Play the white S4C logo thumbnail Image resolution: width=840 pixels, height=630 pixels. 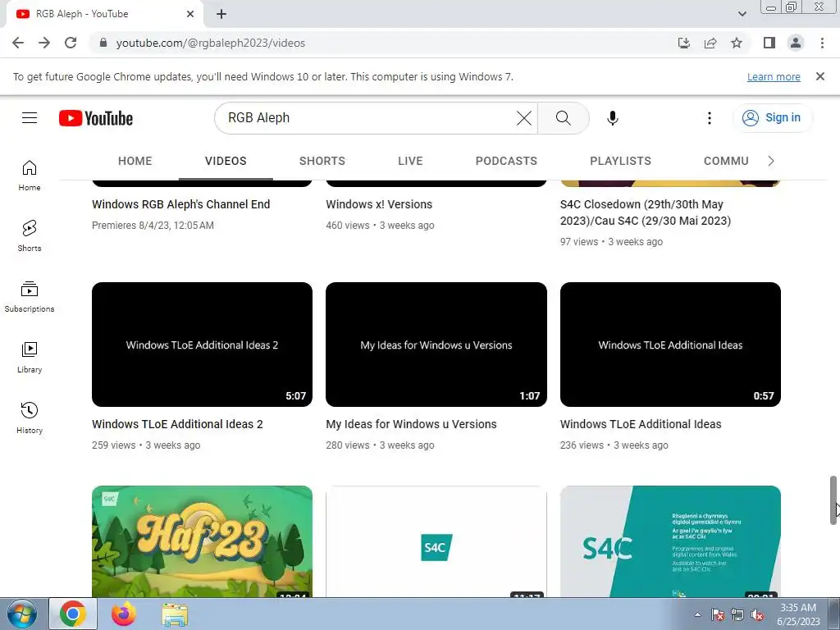pos(436,541)
